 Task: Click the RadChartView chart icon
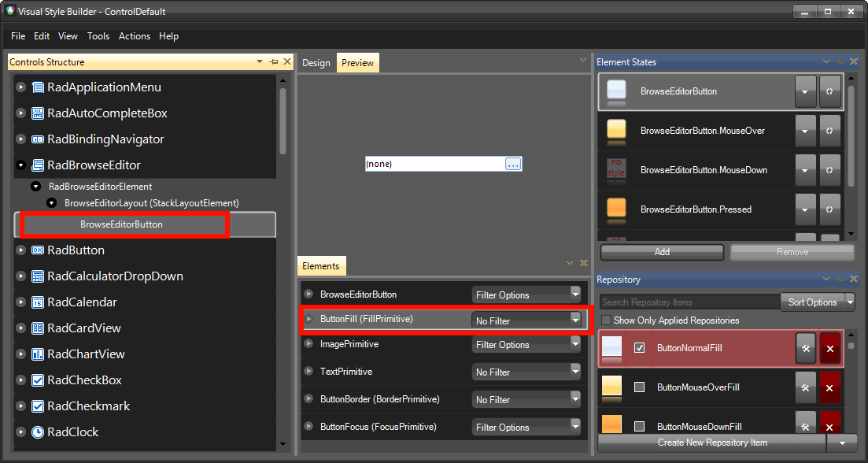pyautogui.click(x=37, y=354)
